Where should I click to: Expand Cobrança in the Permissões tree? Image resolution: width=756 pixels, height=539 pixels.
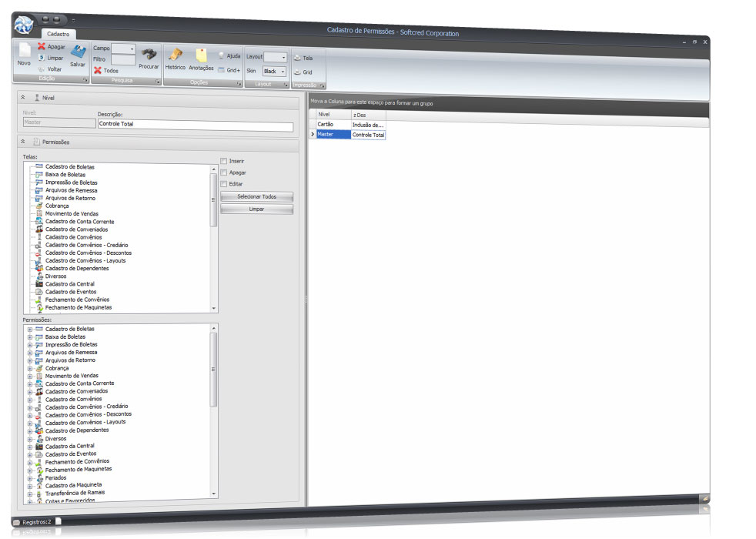pyautogui.click(x=30, y=369)
